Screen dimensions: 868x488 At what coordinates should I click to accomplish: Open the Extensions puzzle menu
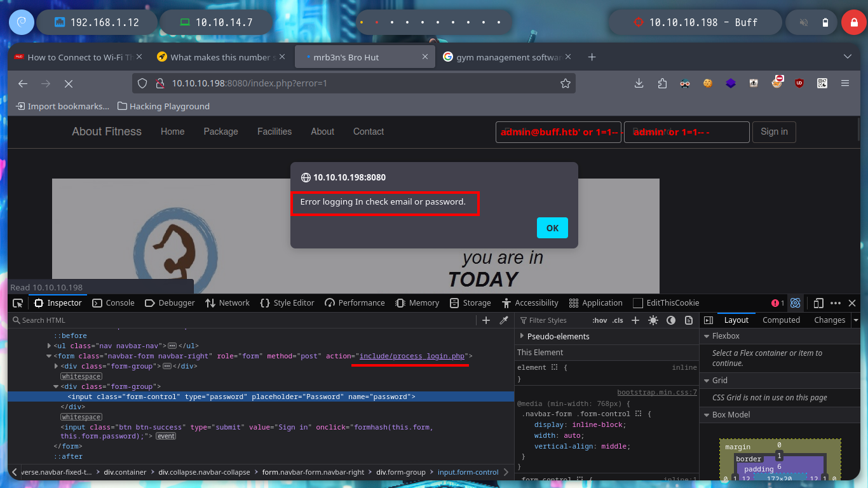coord(662,83)
